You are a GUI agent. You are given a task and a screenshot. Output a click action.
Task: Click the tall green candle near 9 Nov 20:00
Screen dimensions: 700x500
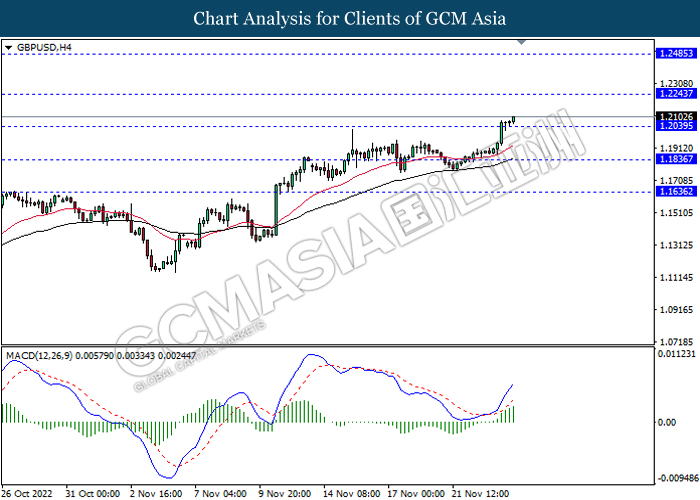[x=276, y=210]
